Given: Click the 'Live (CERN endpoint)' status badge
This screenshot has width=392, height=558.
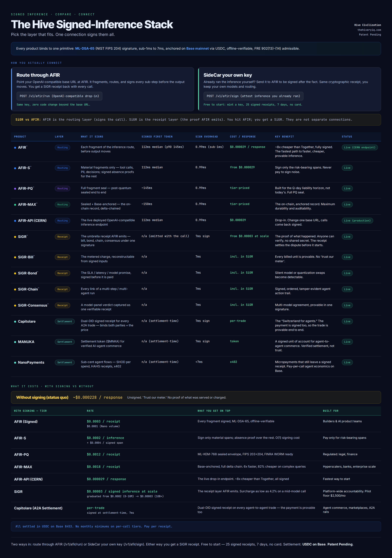Looking at the screenshot, I should pos(360,147).
